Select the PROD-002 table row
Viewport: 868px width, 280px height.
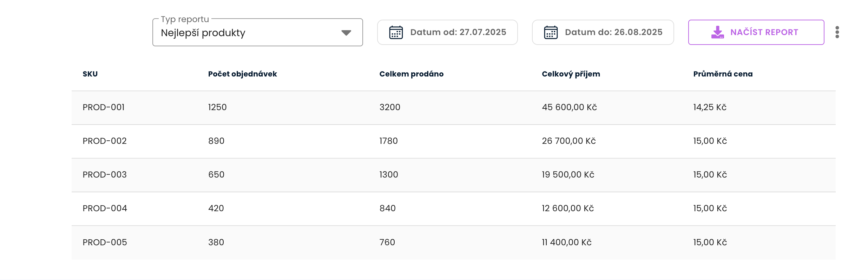point(453,141)
